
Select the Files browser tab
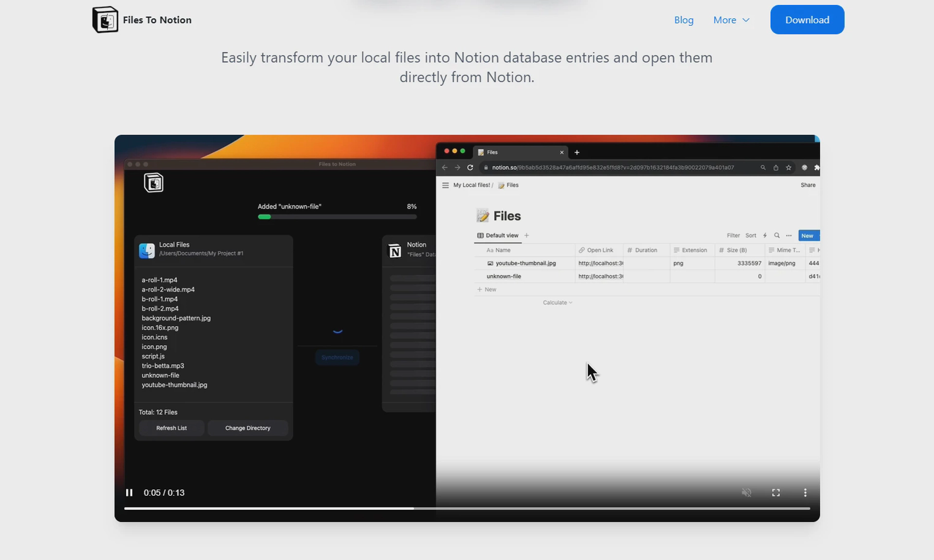click(520, 152)
